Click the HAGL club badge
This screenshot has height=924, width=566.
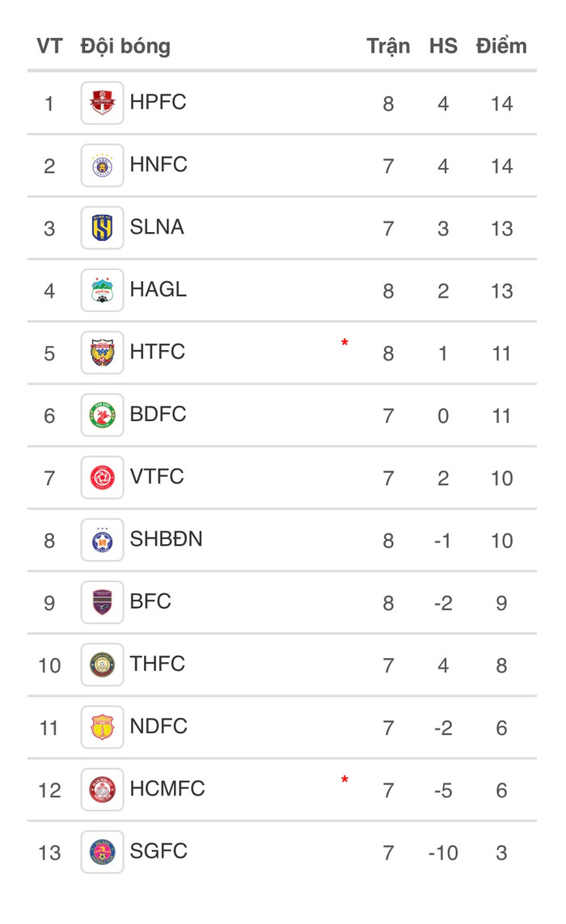point(102,290)
